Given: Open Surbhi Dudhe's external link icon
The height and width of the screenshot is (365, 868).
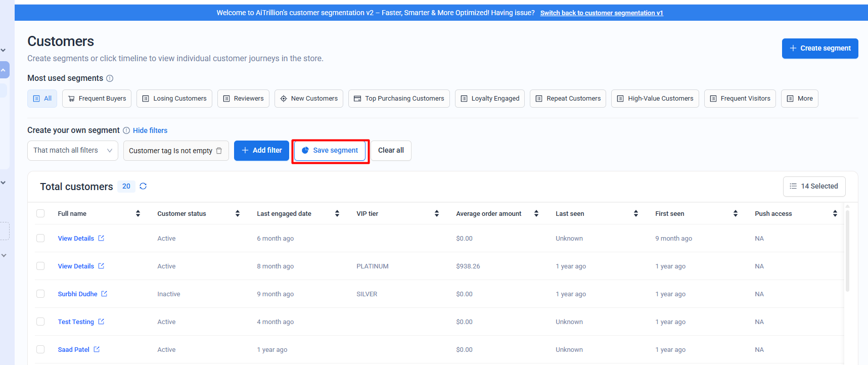Looking at the screenshot, I should (104, 294).
